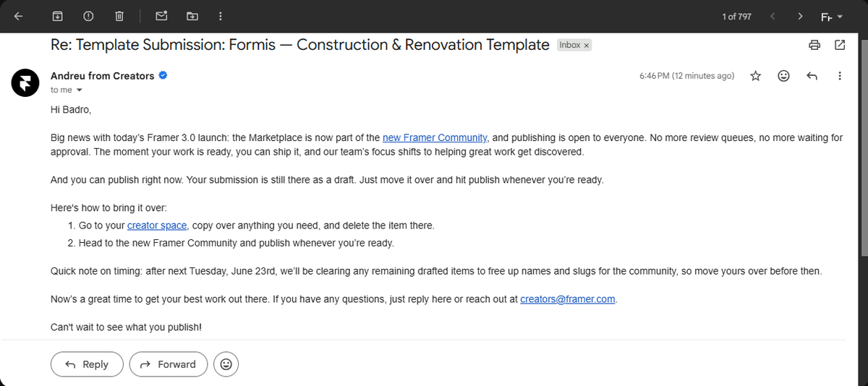The image size is (868, 386).
Task: Report this email as spam
Action: pos(88,16)
